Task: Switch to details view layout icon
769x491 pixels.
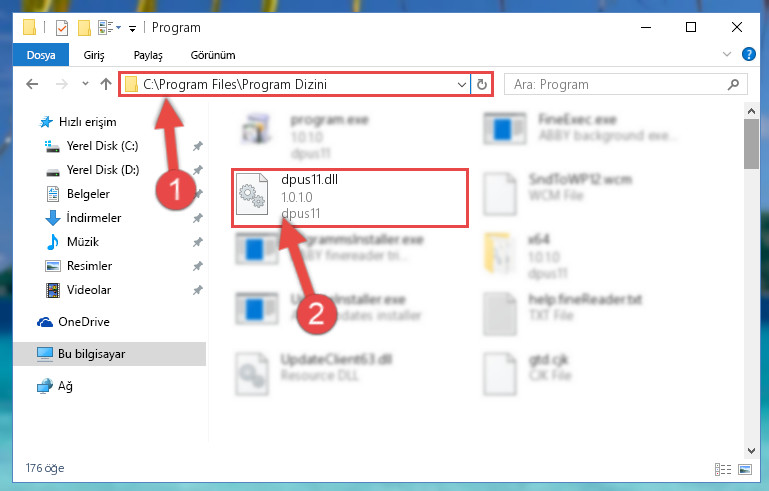Action: click(723, 469)
